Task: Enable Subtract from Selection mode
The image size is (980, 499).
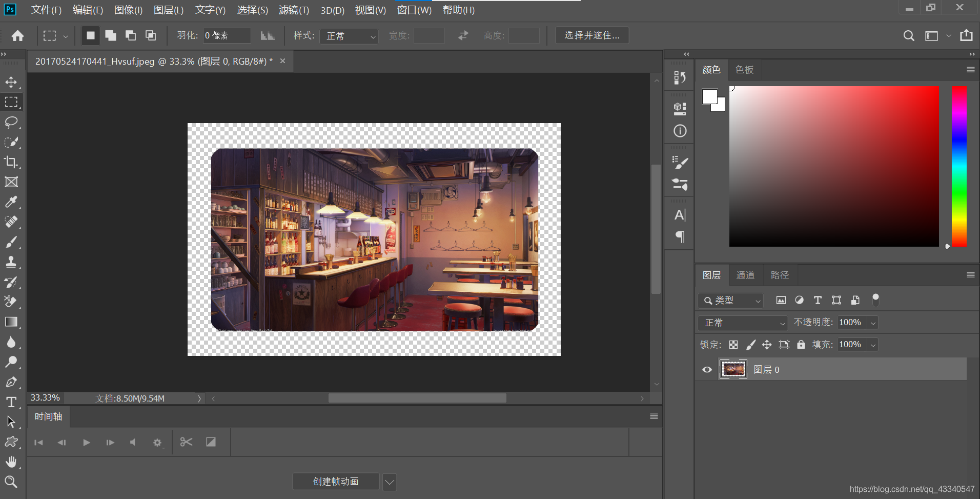Action: [x=131, y=35]
